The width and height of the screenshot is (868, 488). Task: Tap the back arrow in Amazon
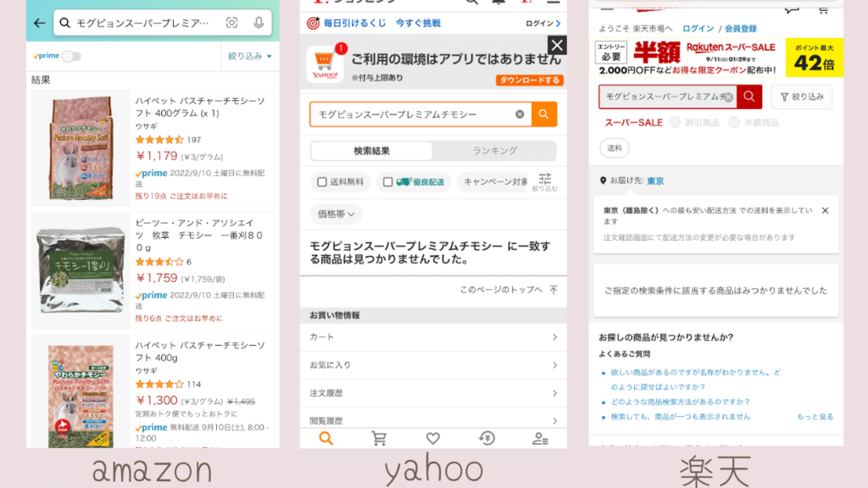(39, 23)
